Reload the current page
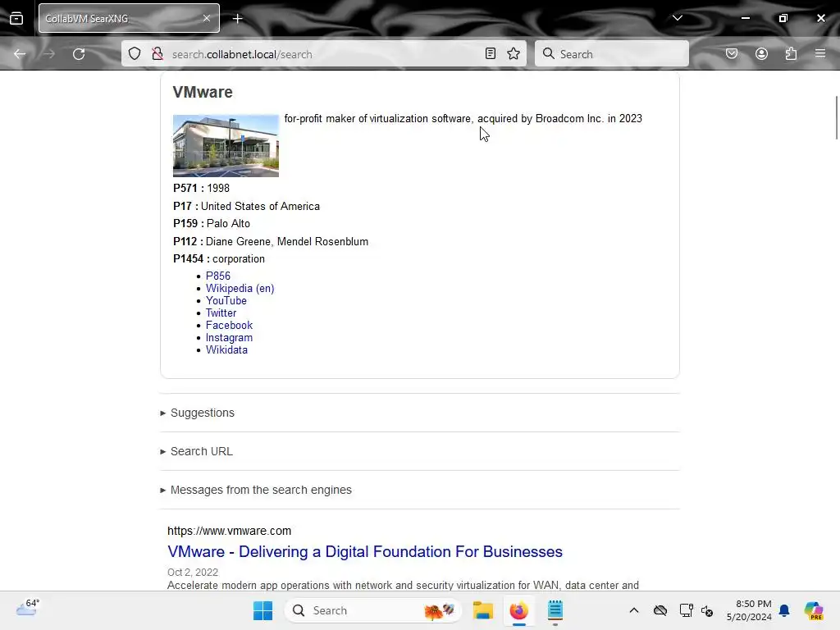 click(79, 54)
